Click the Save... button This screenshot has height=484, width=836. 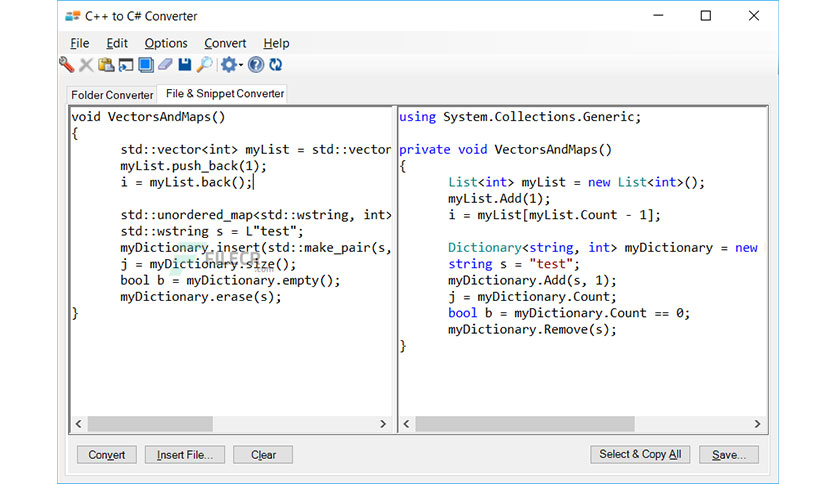(x=729, y=455)
